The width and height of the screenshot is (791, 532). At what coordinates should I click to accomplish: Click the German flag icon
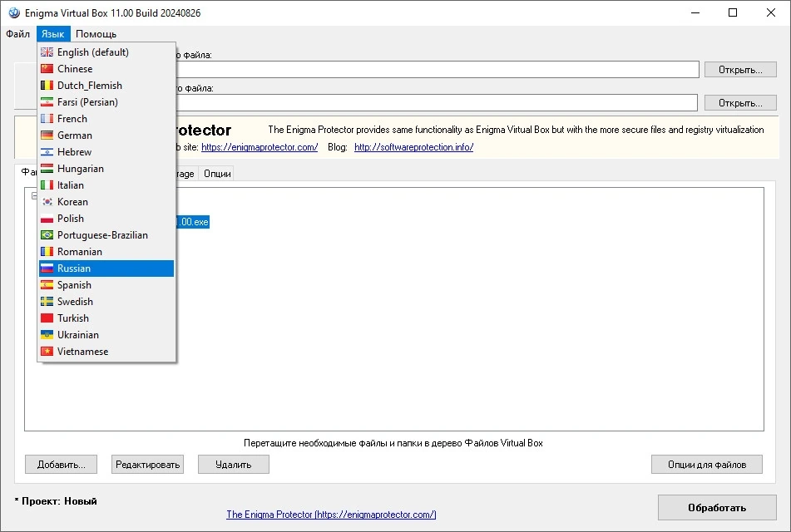(x=47, y=135)
